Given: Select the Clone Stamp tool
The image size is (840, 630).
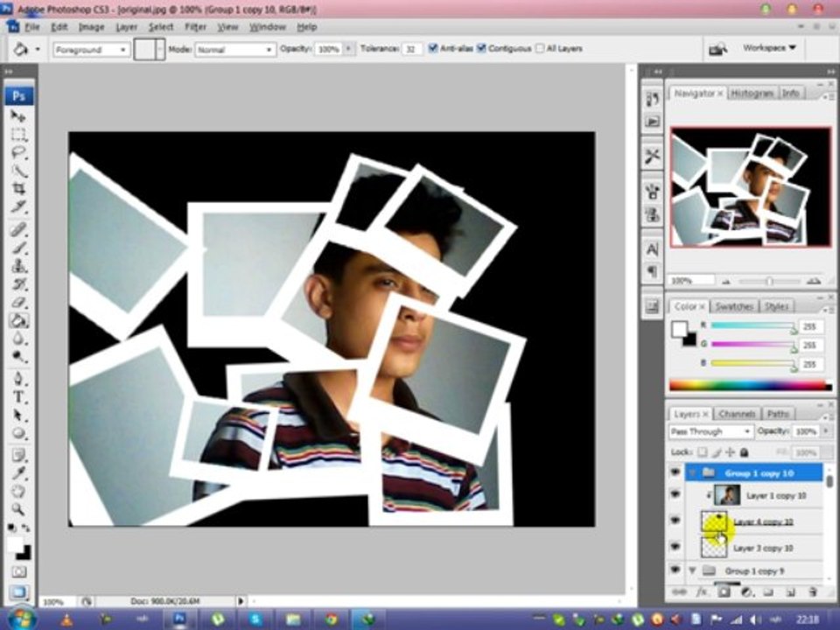Looking at the screenshot, I should (18, 266).
